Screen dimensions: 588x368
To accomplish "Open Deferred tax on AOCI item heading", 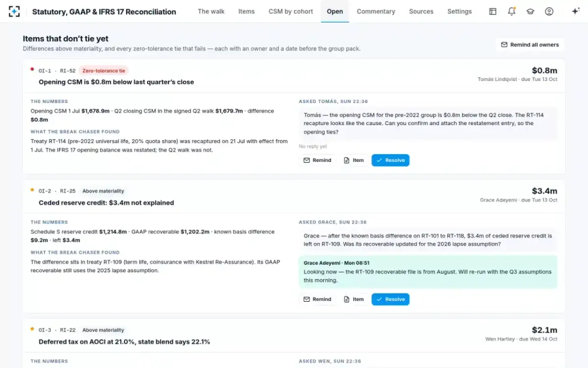I will (124, 342).
